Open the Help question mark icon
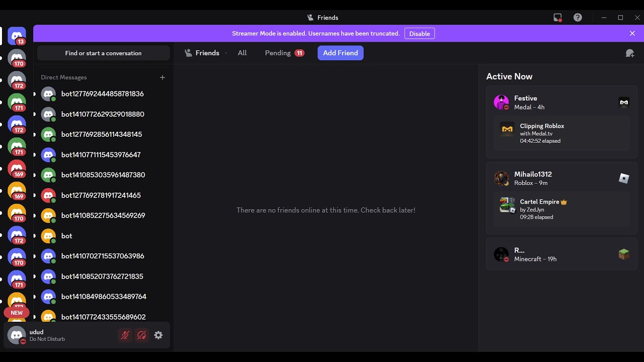This screenshot has width=644, height=362. pos(578,18)
